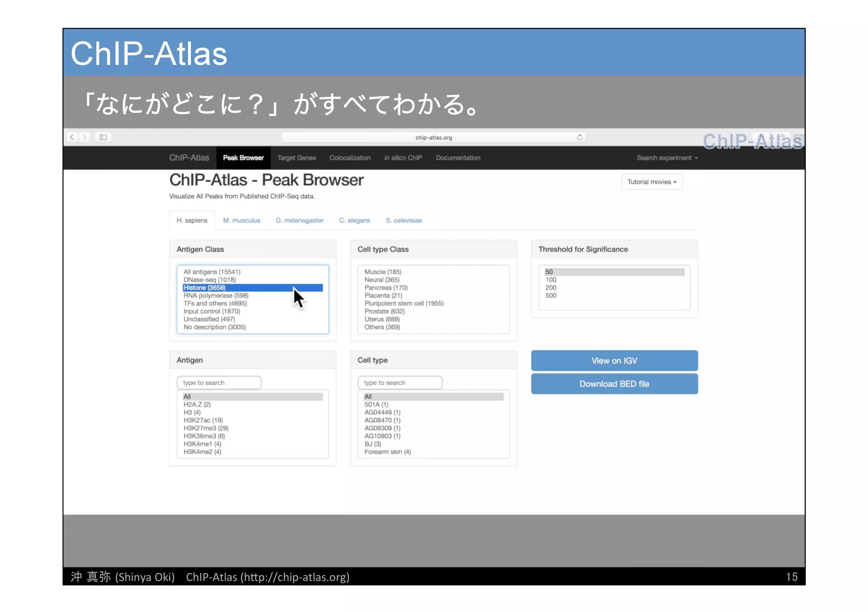Open the Documentation nav item
The width and height of the screenshot is (868, 613).
(x=458, y=158)
